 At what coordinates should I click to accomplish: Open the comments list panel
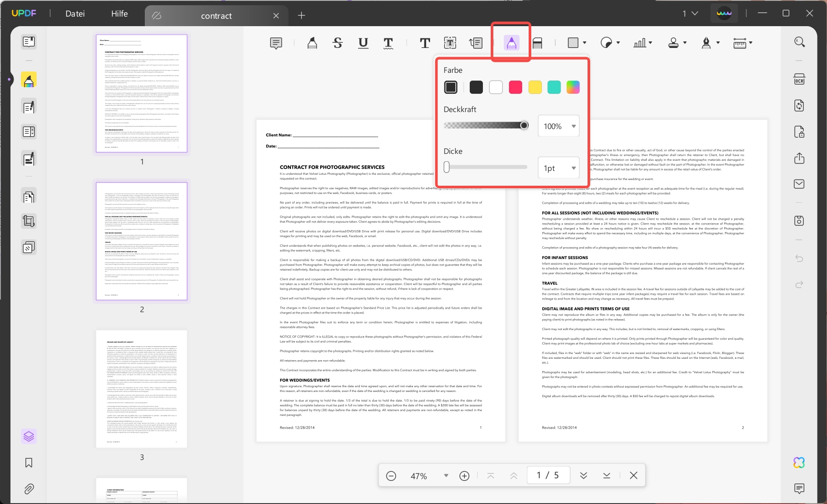point(799,488)
